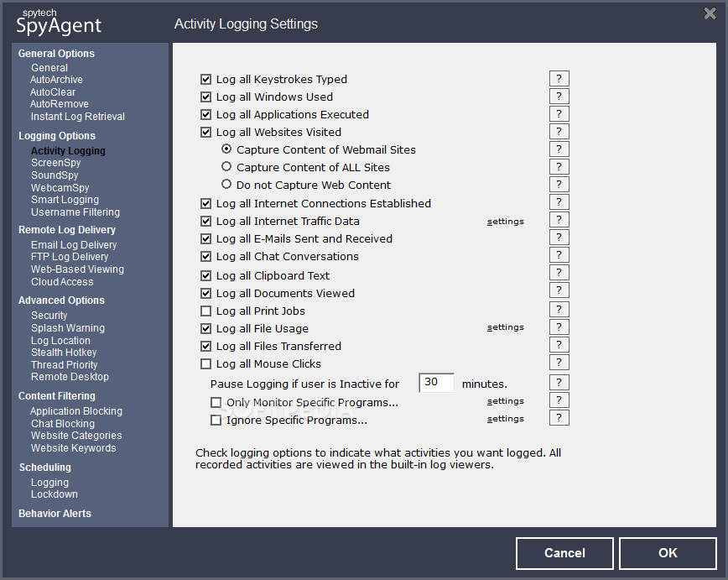Open settings for Only Monitor Specific Programs
The width and height of the screenshot is (728, 580).
[x=505, y=401]
